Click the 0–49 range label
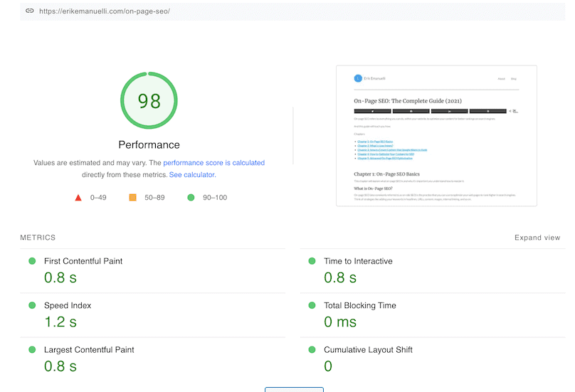Viewport: 575px width, 392px height. [x=98, y=198]
